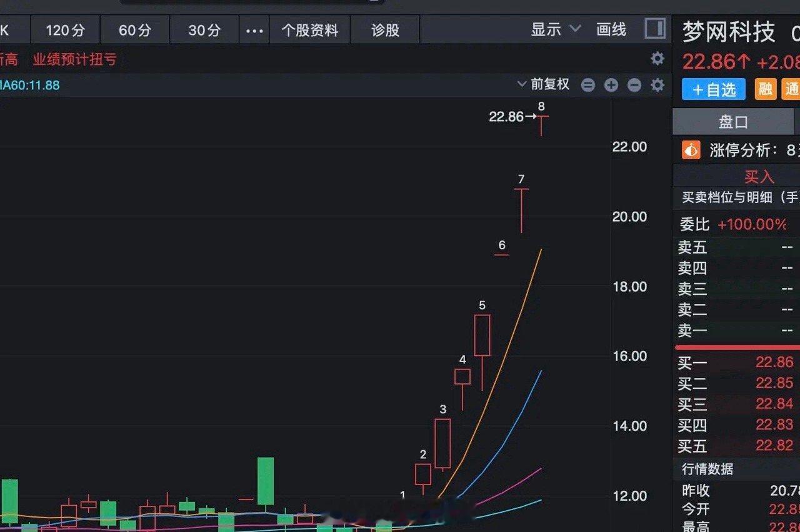Screen dimensions: 800x532
Task: Switch to 120分 period tab
Action: point(66,30)
